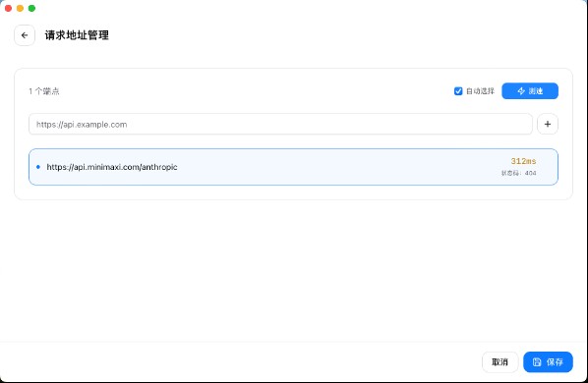Click the 请求地址管理 page title
Viewport: 588px width, 383px height.
coord(77,35)
